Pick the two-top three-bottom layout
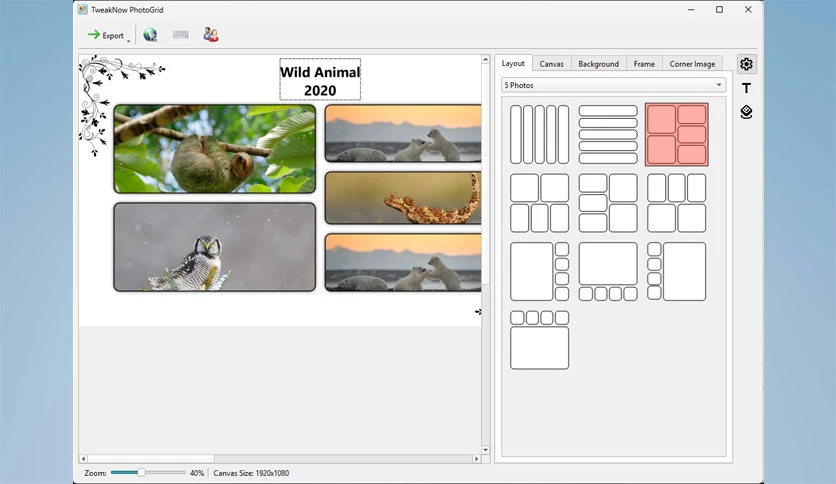836x484 pixels. tap(539, 203)
